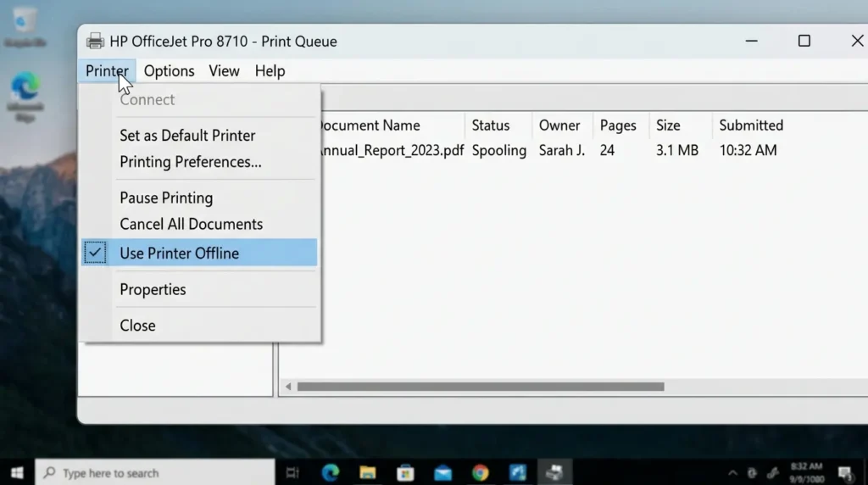Screen dimensions: 868x485
Task: Open Mail app from taskbar
Action: pos(442,472)
